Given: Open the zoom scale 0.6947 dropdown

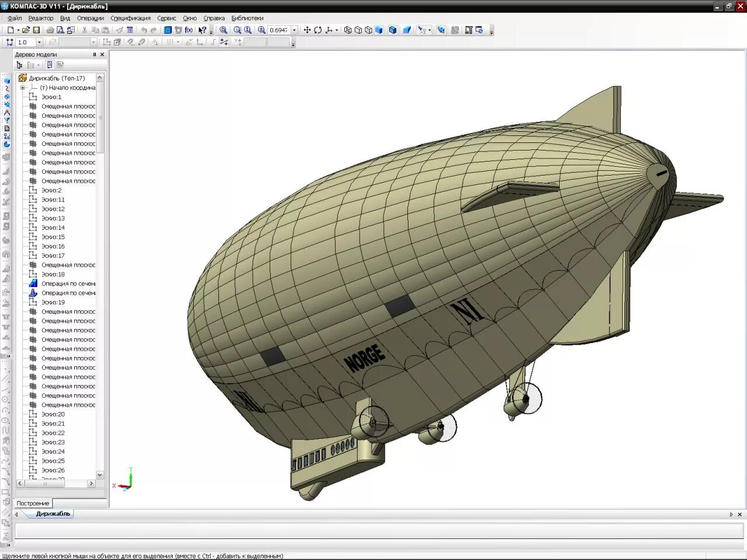Looking at the screenshot, I should [x=294, y=30].
